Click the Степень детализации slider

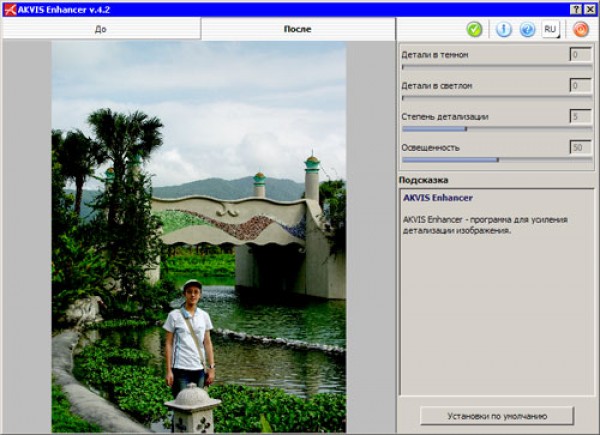point(497,129)
